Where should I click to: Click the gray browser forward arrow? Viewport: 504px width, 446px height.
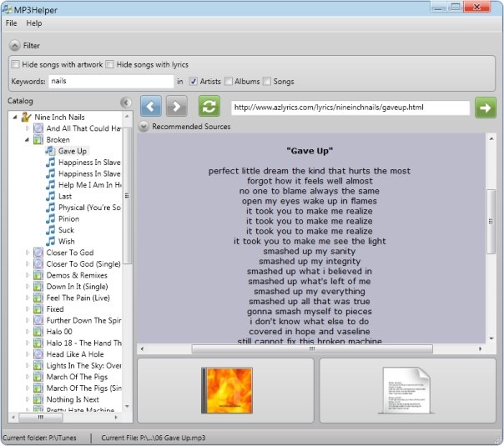pyautogui.click(x=176, y=106)
